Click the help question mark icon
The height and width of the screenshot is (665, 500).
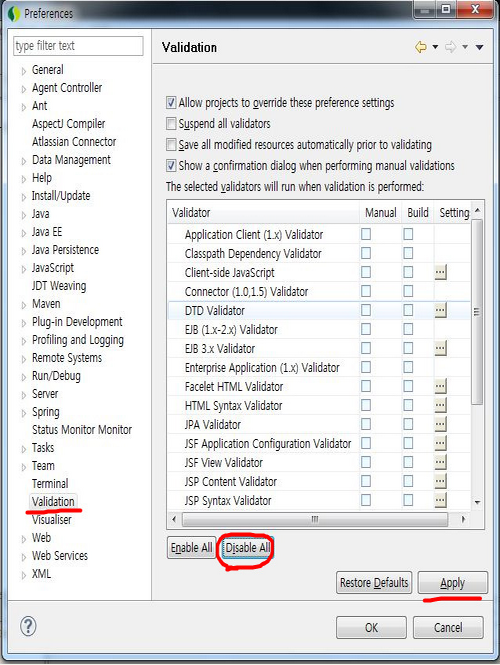click(28, 626)
